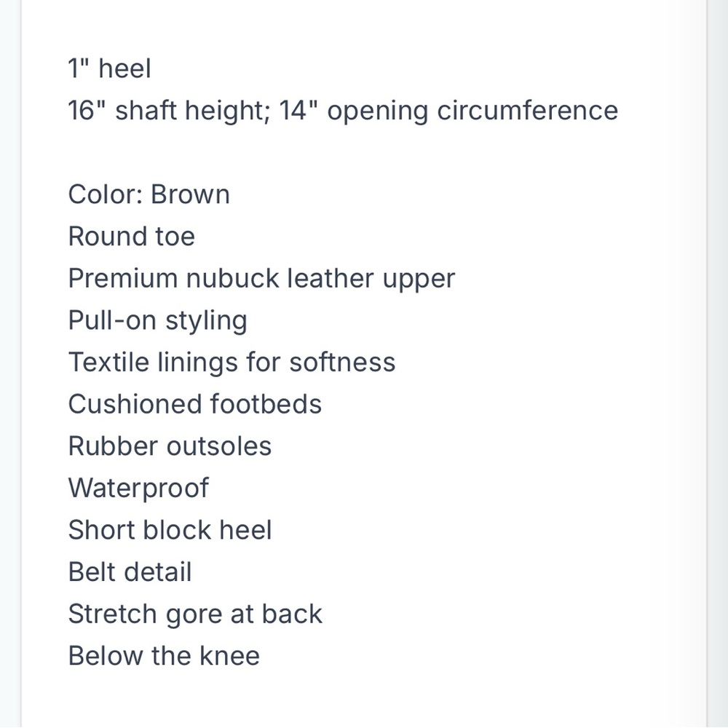Select the 'Short block heel' line
Screen dimensions: 728x728
pyautogui.click(x=170, y=530)
